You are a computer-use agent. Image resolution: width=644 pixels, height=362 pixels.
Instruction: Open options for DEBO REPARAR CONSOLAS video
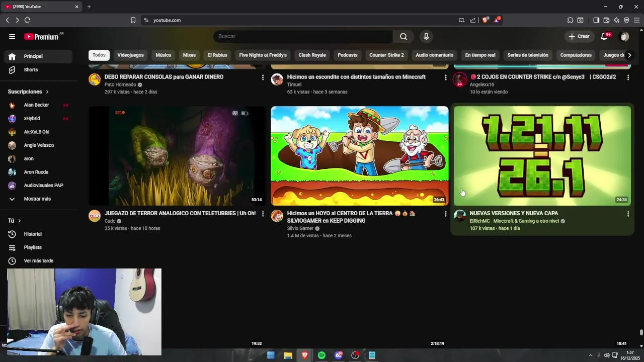pyautogui.click(x=263, y=77)
